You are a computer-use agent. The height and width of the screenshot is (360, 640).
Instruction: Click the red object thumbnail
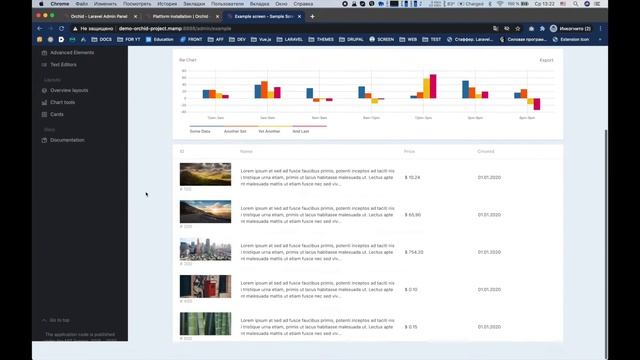[x=205, y=286]
